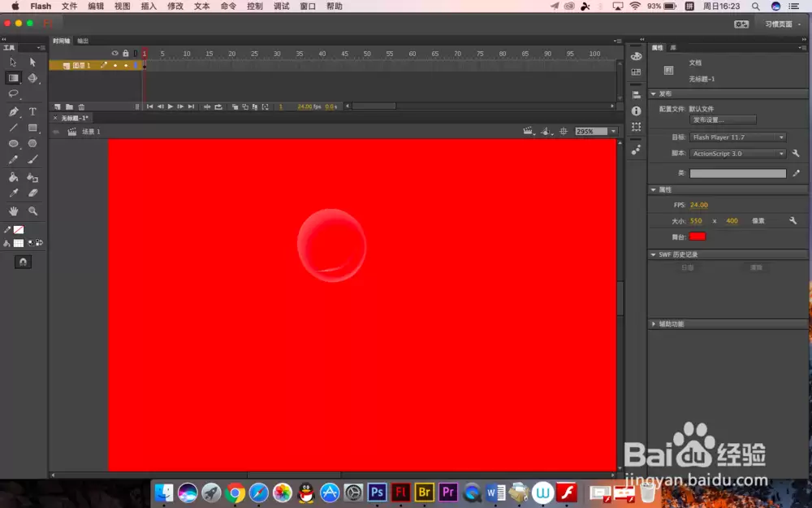The height and width of the screenshot is (508, 812).
Task: Open the Flash Player 11.7 target dropdown
Action: pos(738,137)
